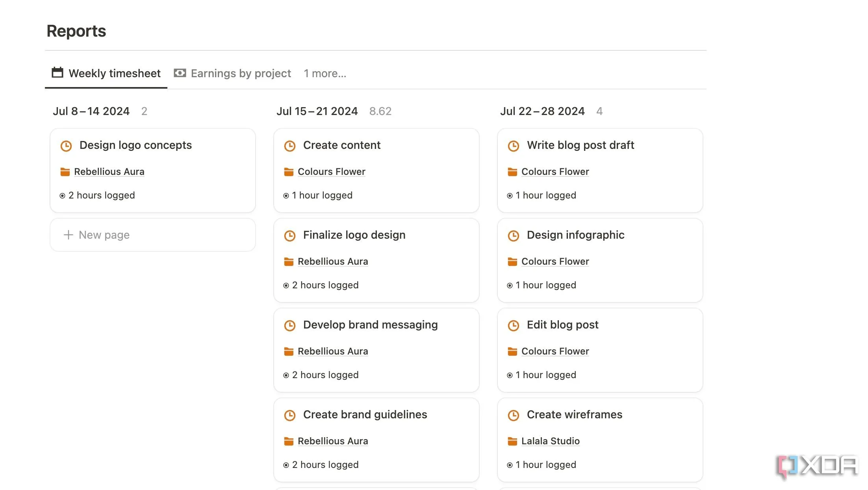The image size is (868, 490).
Task: Click '1 hour logged' on Create content
Action: (318, 195)
